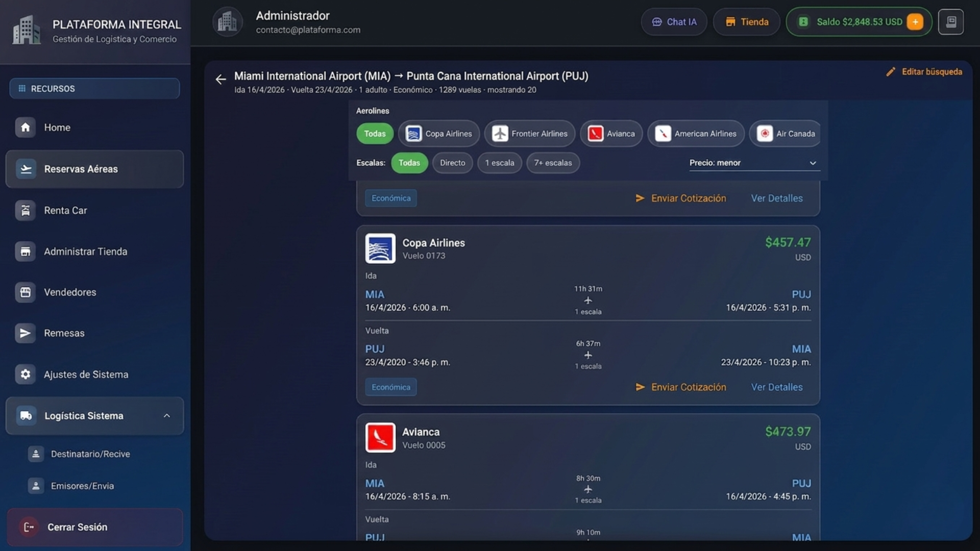Viewport: 980px width, 551px height.
Task: Click Enviar Cotización on Copa Airlines flight
Action: 681,387
